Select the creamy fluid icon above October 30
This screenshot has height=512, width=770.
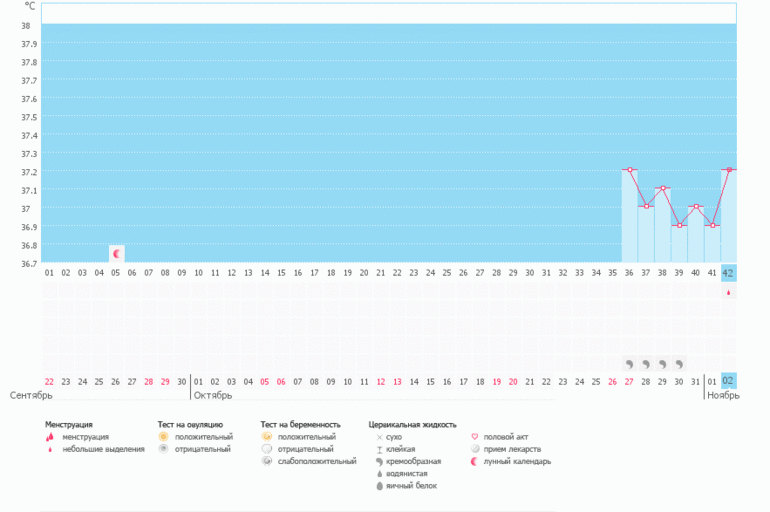(x=679, y=364)
